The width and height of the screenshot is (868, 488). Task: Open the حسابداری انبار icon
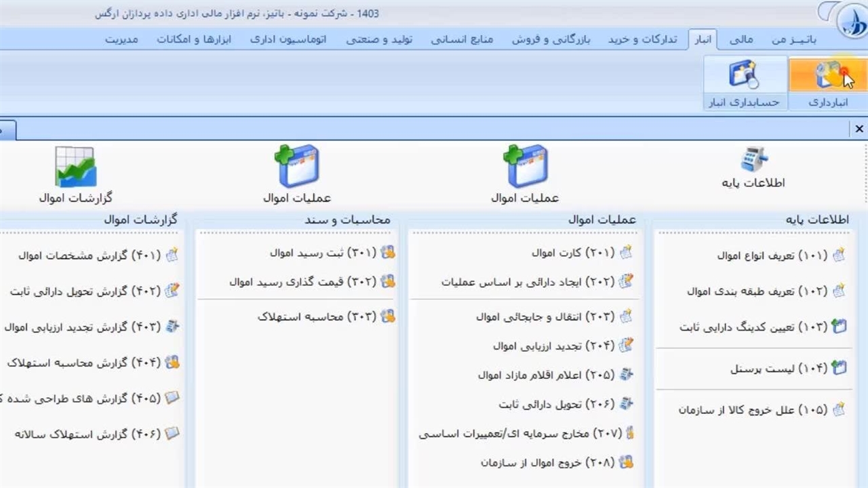(x=744, y=76)
